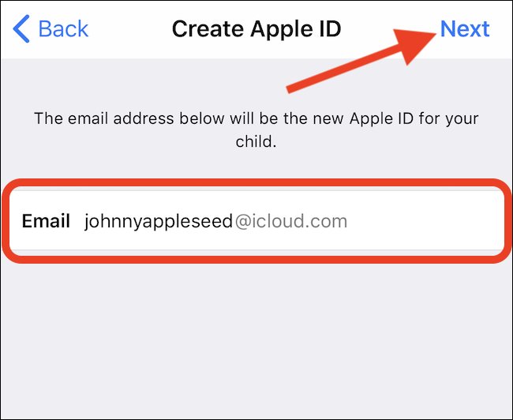The image size is (513, 420).
Task: Tap the blue back chevron icon
Action: click(21, 28)
